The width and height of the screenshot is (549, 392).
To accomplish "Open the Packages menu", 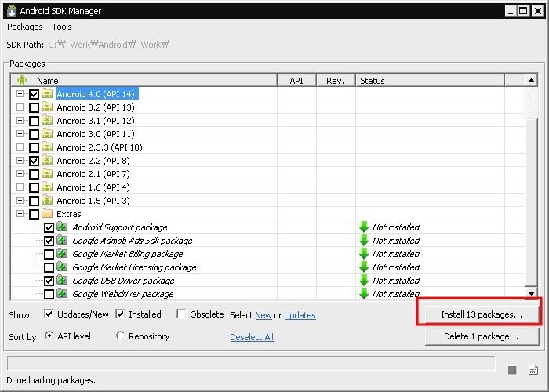I will coord(25,27).
